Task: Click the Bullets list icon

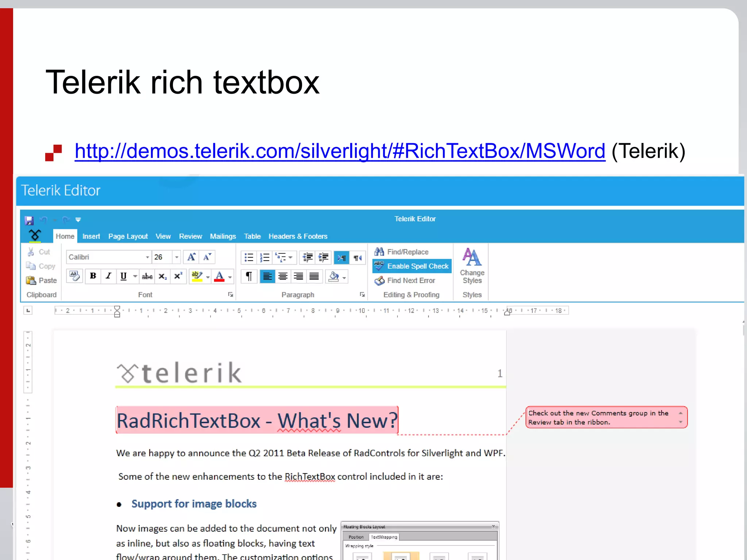Action: point(249,257)
